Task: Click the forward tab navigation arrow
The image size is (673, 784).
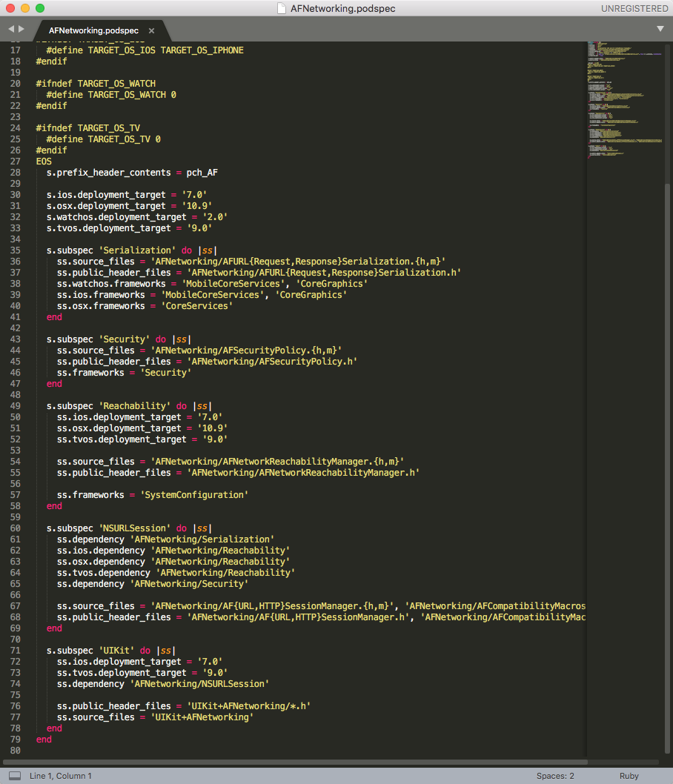Action: tap(21, 29)
